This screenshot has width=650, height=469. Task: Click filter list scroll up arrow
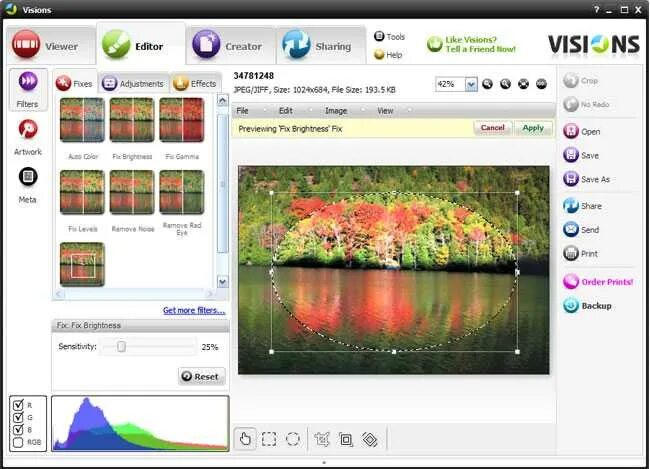223,101
